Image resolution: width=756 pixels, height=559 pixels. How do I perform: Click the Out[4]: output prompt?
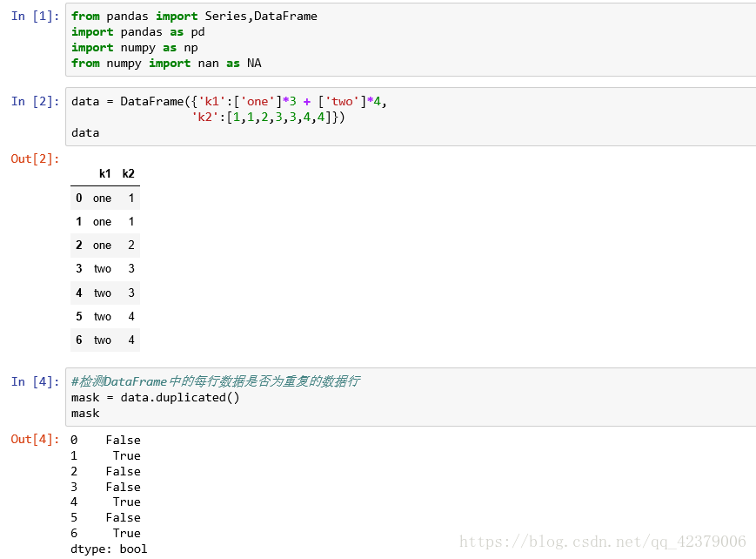pyautogui.click(x=35, y=440)
